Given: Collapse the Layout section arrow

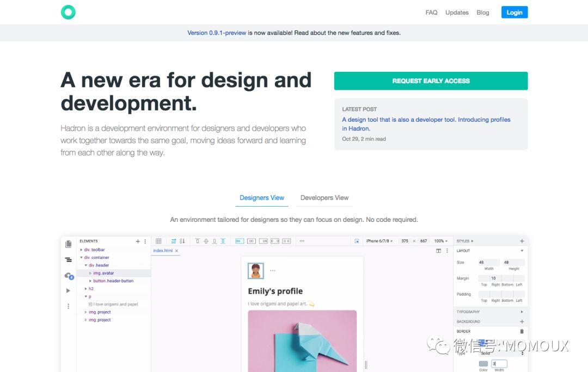Looking at the screenshot, I should 522,251.
